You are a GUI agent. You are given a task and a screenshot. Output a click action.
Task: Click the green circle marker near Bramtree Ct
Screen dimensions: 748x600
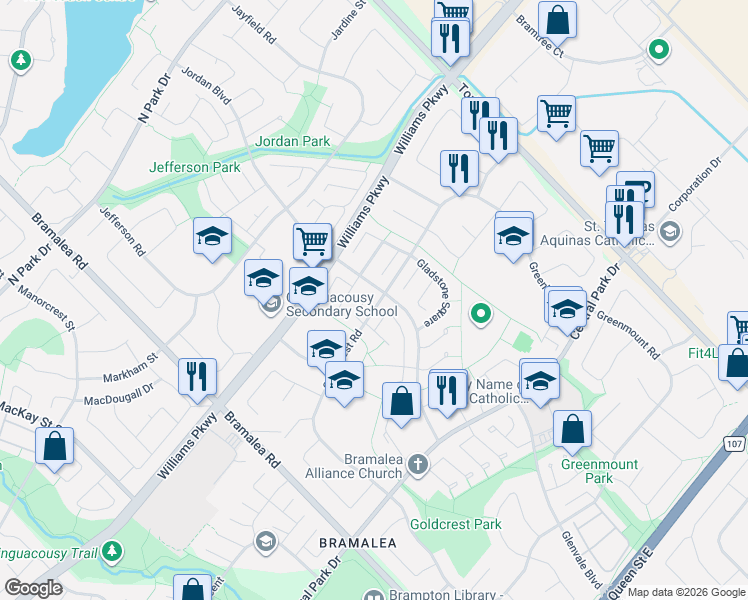point(659,50)
